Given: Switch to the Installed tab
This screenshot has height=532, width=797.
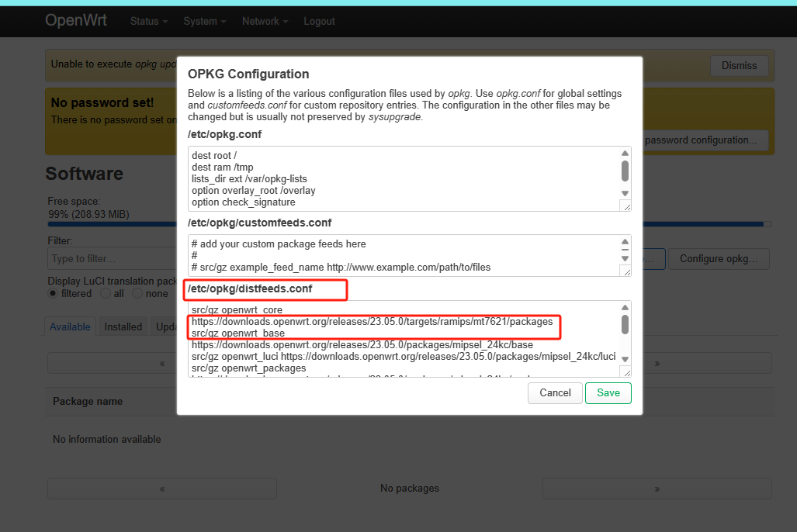Looking at the screenshot, I should coord(123,326).
